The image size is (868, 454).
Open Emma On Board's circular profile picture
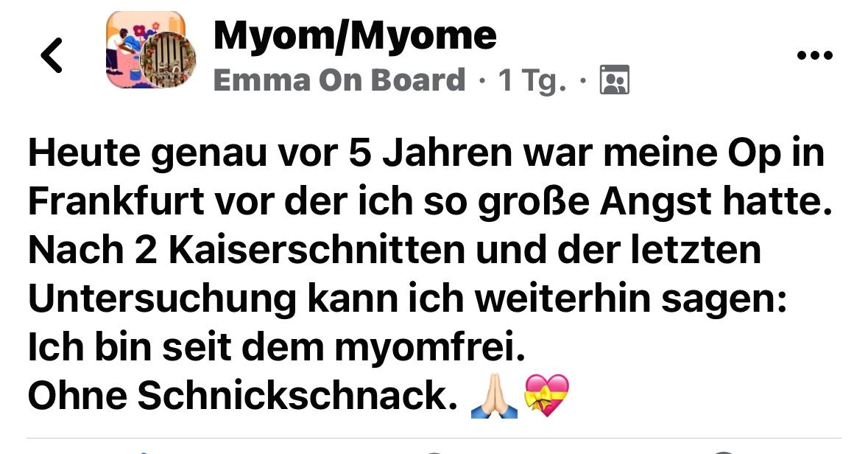[x=169, y=60]
